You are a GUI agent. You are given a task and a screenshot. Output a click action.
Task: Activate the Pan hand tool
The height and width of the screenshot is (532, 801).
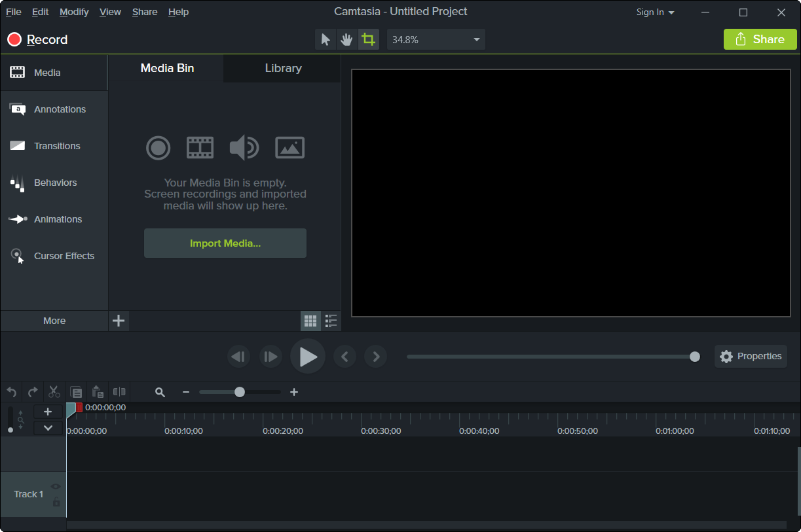coord(346,39)
